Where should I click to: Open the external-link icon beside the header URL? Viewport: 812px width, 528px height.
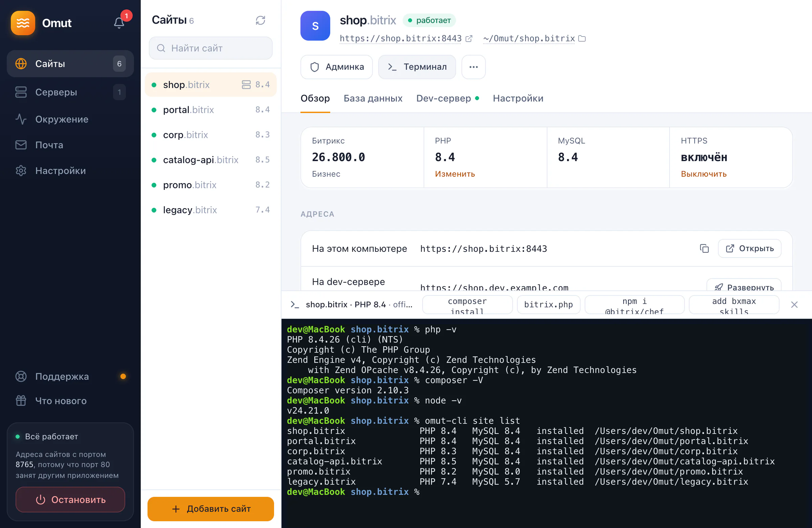click(469, 39)
